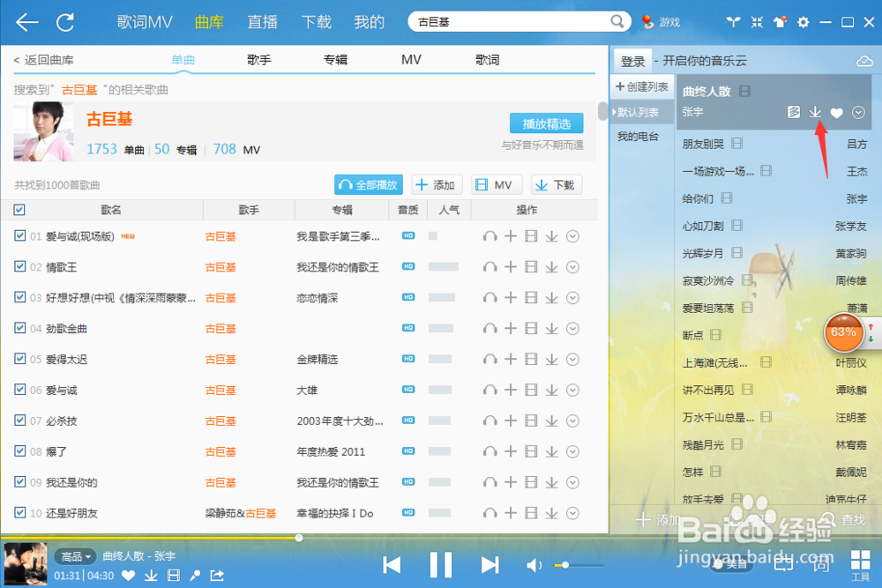
Task: Download the song 劲歌金曲
Action: 551,328
